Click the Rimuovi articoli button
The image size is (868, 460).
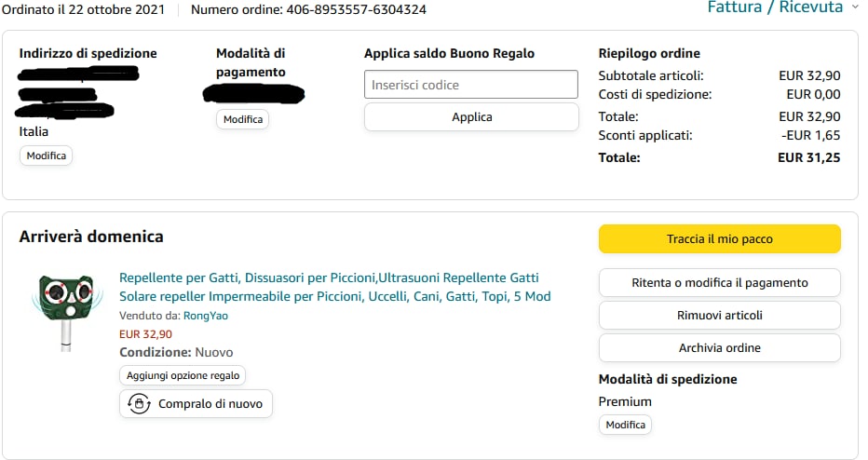tap(719, 315)
